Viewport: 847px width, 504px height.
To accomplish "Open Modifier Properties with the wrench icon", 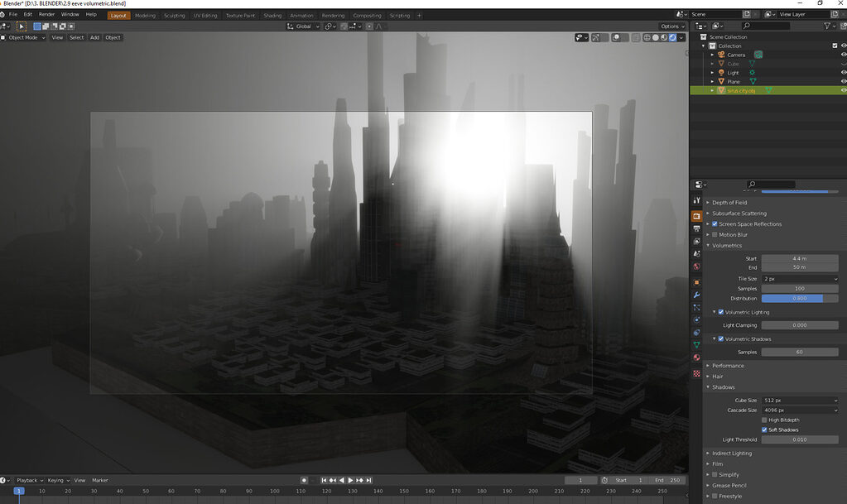I will pyautogui.click(x=696, y=295).
